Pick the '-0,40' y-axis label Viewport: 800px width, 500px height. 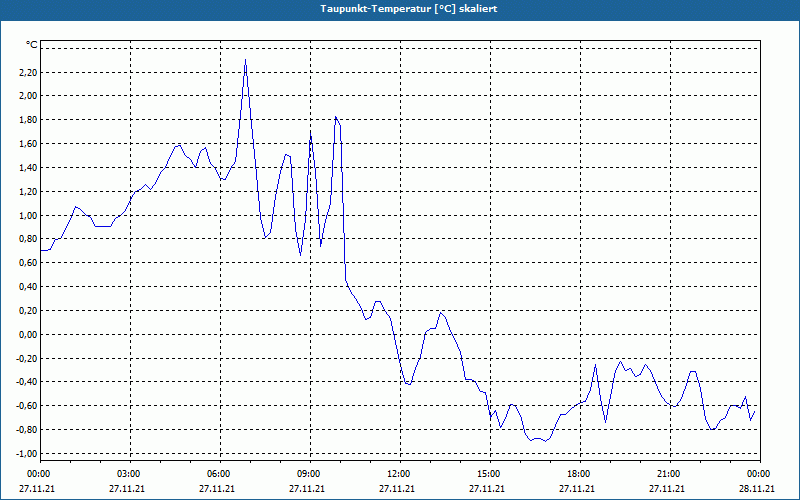[26, 382]
